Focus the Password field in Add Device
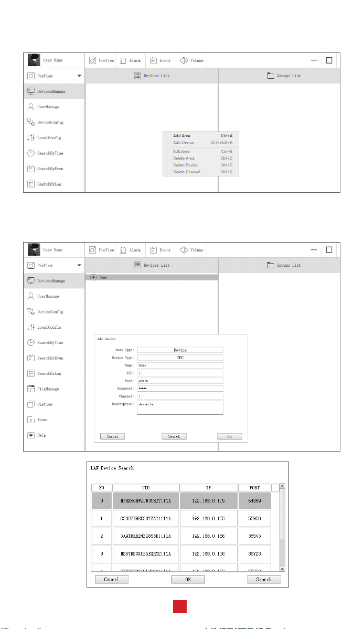Viewport: 364px width, 629px height. tap(180, 389)
